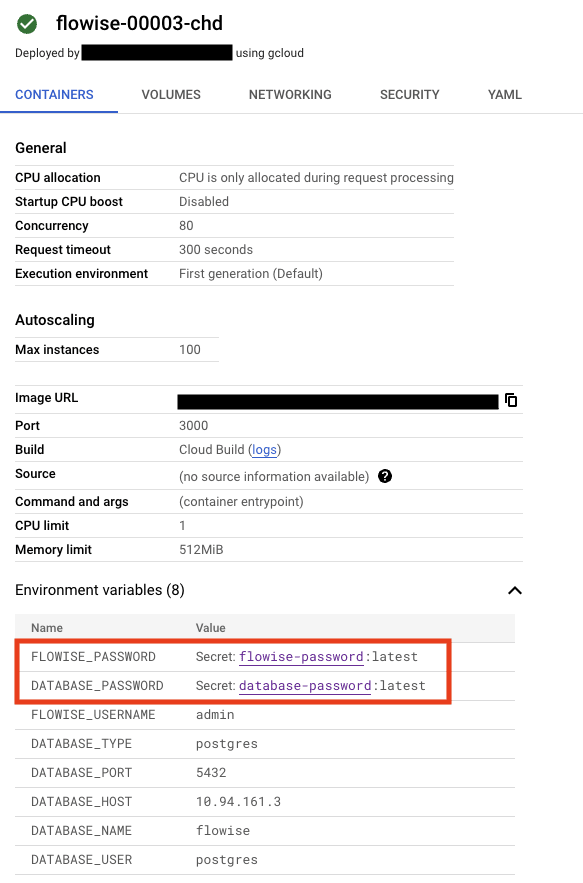Viewport: 583px width, 883px height.
Task: Click the CPU allocation description text
Action: point(316,178)
